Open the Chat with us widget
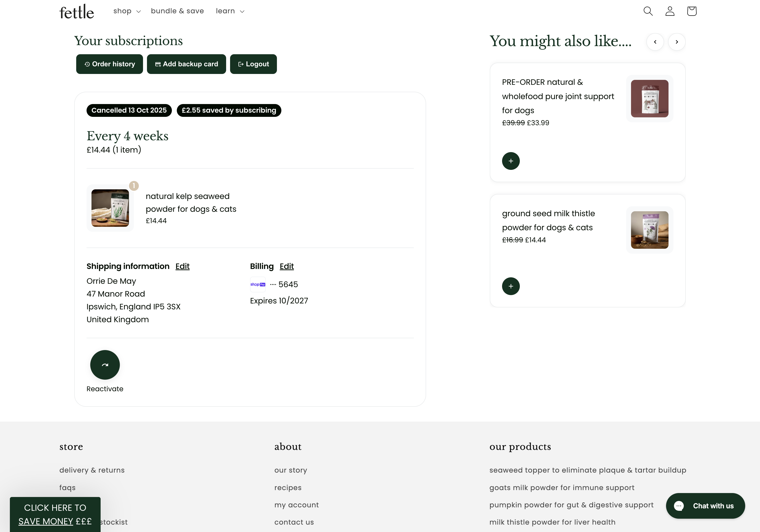This screenshot has width=760, height=532. point(706,506)
